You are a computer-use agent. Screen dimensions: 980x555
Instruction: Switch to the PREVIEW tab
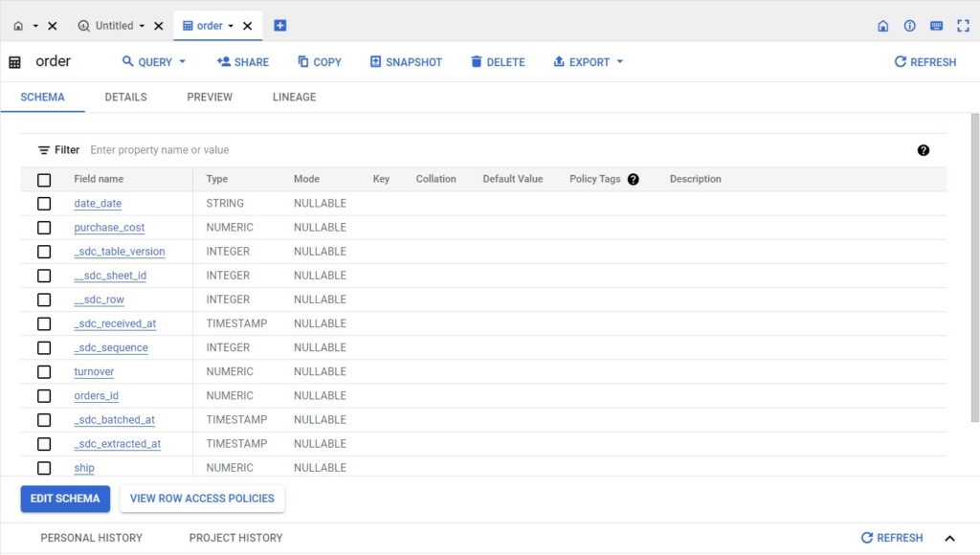pyautogui.click(x=210, y=97)
